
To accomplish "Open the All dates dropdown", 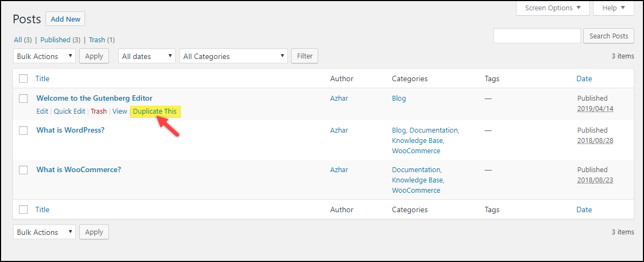I will pyautogui.click(x=146, y=56).
